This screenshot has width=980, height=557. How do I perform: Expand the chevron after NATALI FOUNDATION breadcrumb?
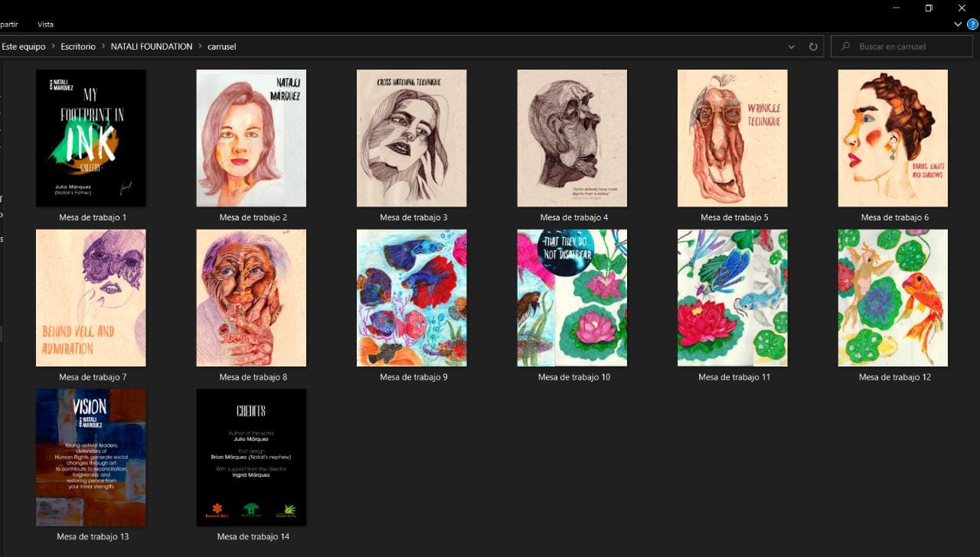point(200,47)
